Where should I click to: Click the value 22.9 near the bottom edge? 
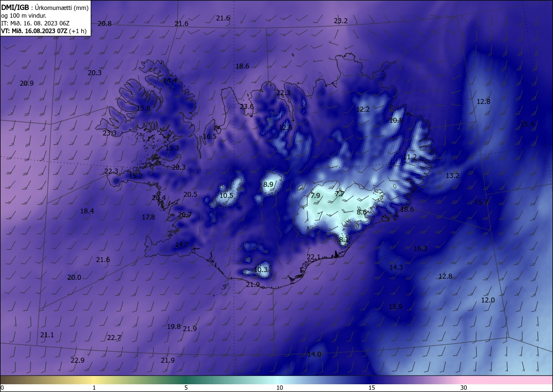[x=77, y=360]
